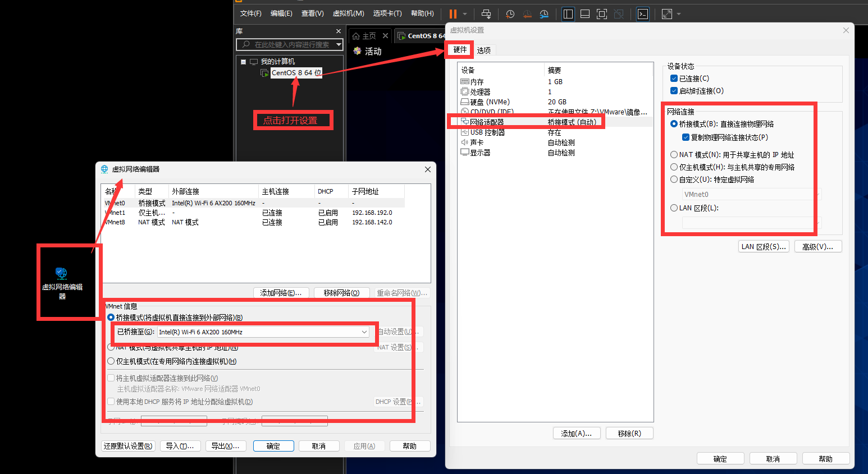Screen dimensions: 868x474
Task: Open the stretch display dropdown arrow
Action: 679,14
